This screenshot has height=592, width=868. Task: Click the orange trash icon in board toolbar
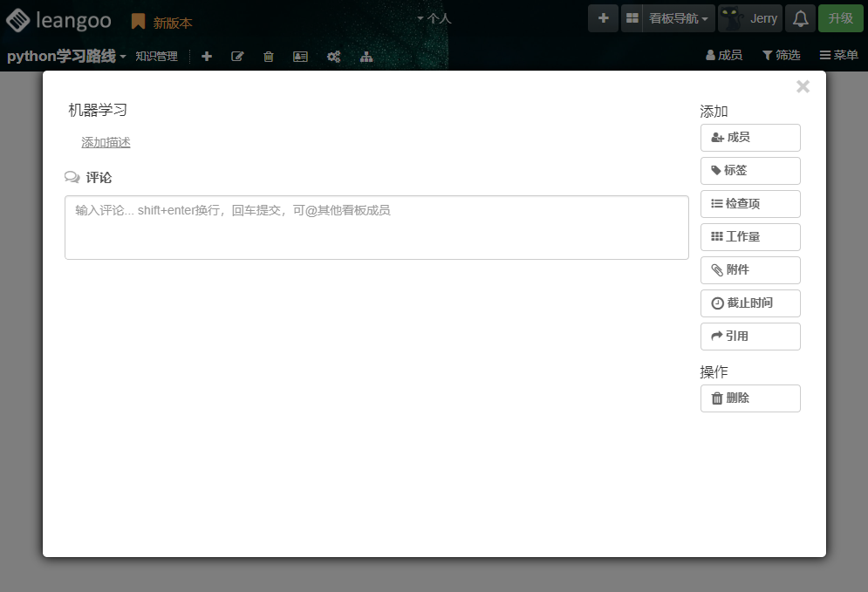click(x=269, y=56)
